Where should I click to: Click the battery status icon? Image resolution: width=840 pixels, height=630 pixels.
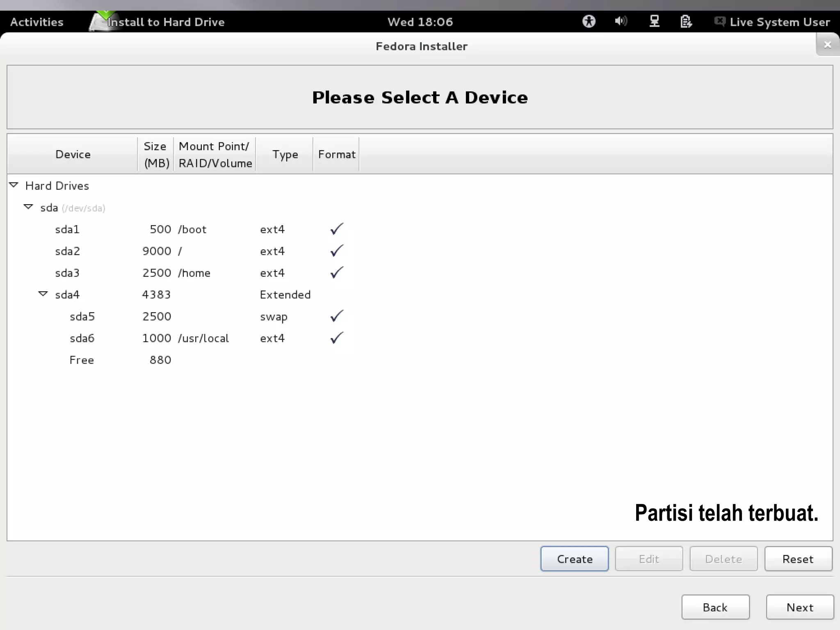(686, 21)
